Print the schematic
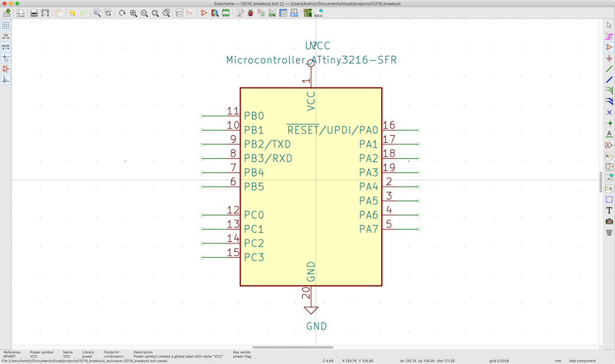This screenshot has height=364, width=615. pos(34,13)
